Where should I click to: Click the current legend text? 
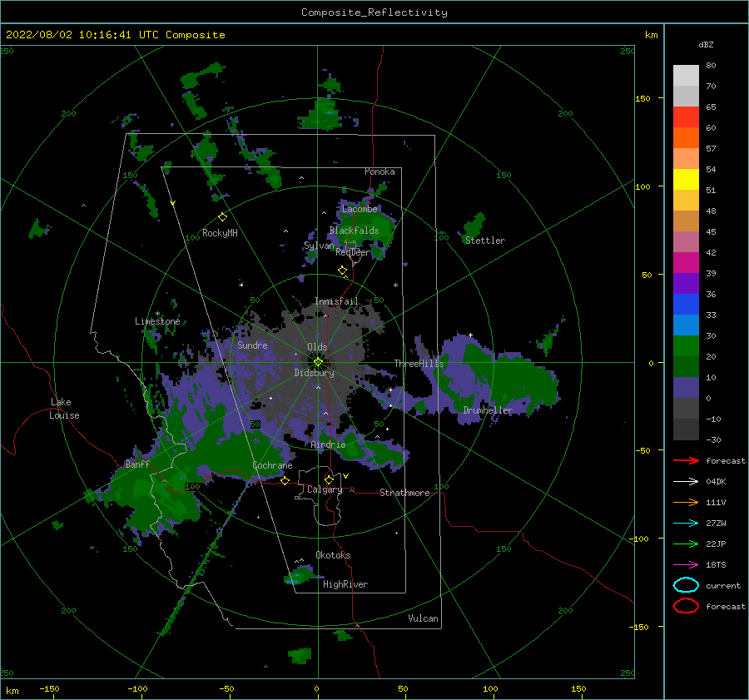tap(723, 586)
